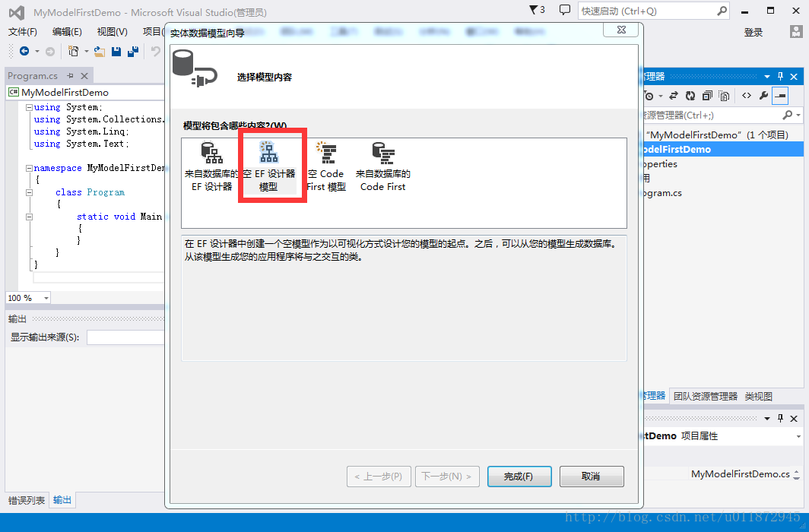Open the Navigate Backward history dropdown
This screenshot has width=809, height=532.
click(x=36, y=51)
